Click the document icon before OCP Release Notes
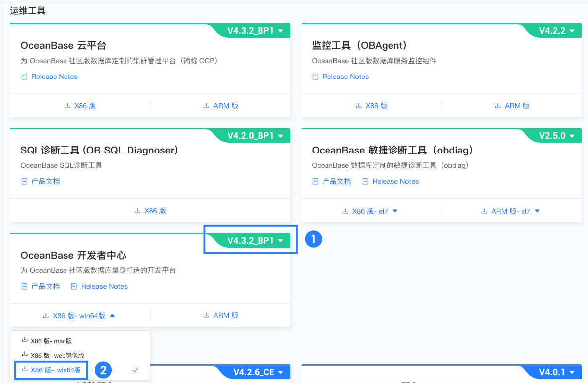 (24, 77)
